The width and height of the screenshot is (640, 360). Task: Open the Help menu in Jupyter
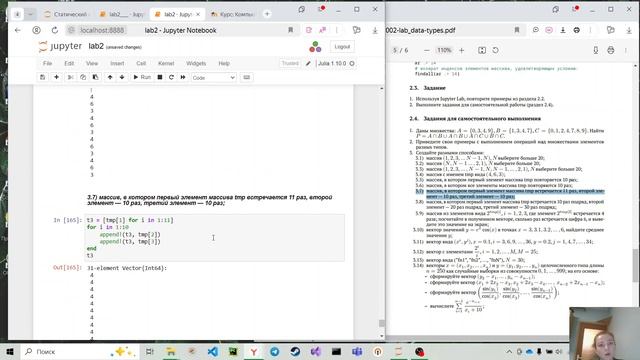(x=224, y=63)
